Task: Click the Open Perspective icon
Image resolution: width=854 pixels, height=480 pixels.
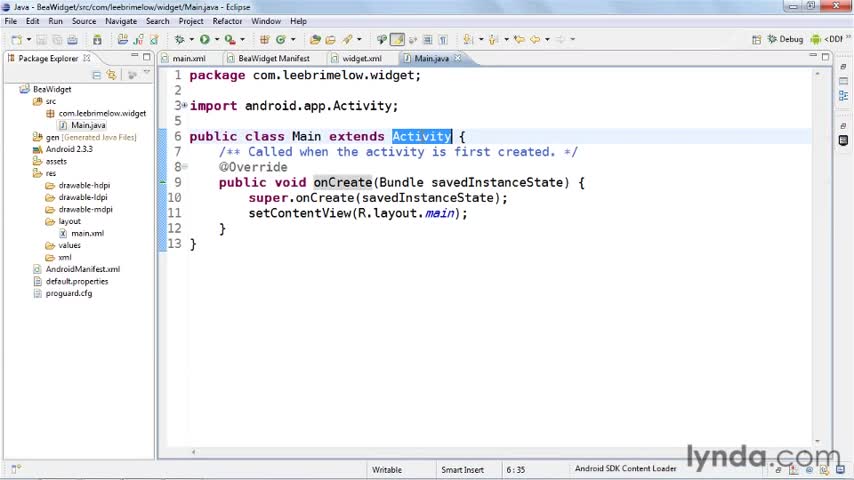Action: pyautogui.click(x=757, y=40)
